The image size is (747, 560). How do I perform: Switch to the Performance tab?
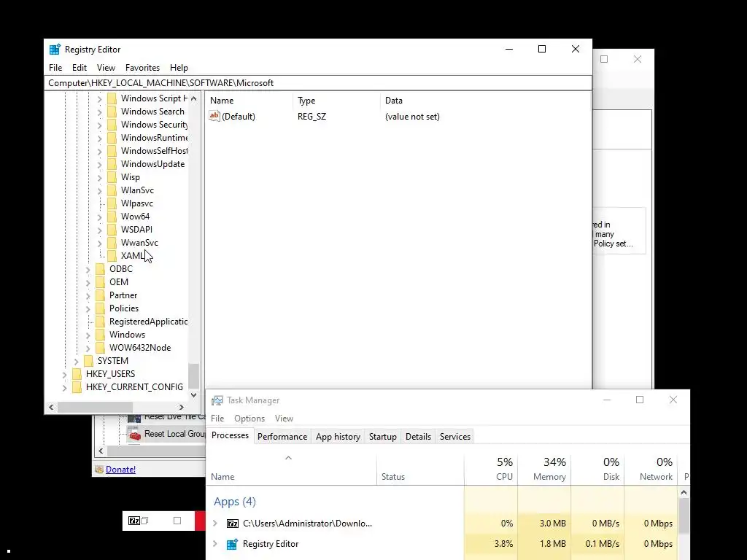pyautogui.click(x=282, y=437)
